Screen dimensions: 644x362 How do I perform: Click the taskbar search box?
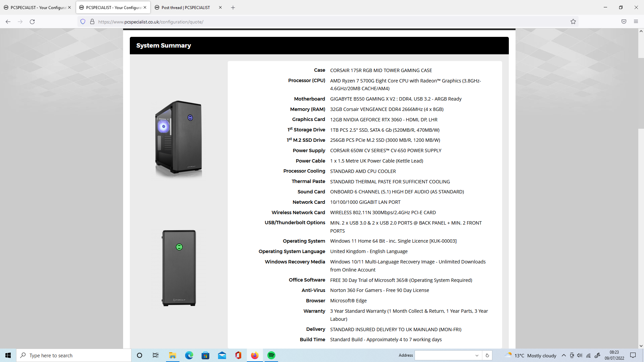tap(74, 355)
